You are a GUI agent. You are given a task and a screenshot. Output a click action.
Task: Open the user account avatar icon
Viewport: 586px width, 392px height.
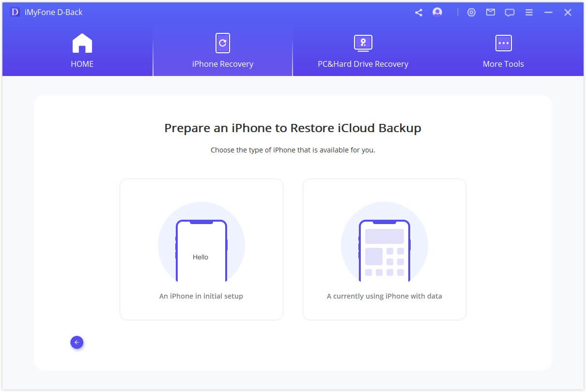click(x=437, y=13)
